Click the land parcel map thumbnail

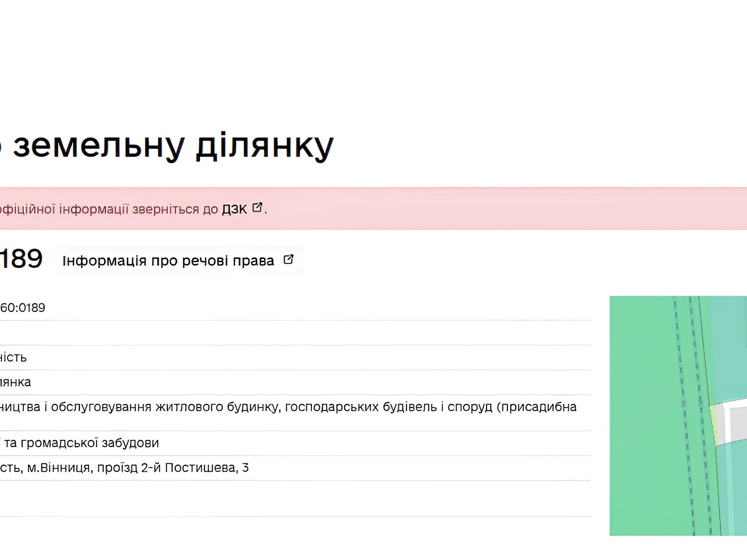point(678,416)
